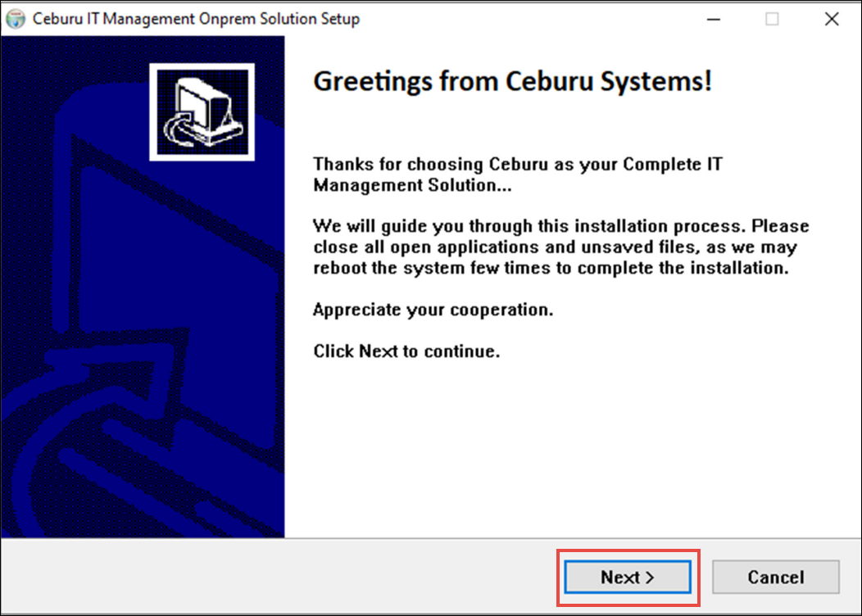862x616 pixels.
Task: Select the 'Greetings from Ceburu Systems!' heading
Action: click(512, 81)
